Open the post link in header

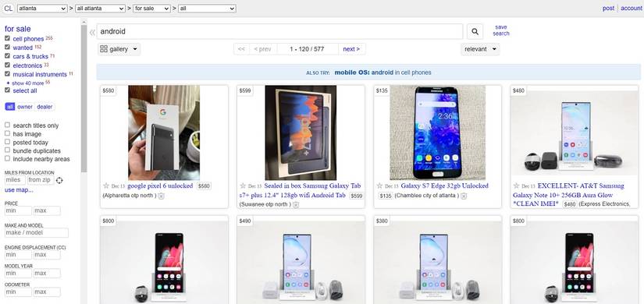coord(608,9)
